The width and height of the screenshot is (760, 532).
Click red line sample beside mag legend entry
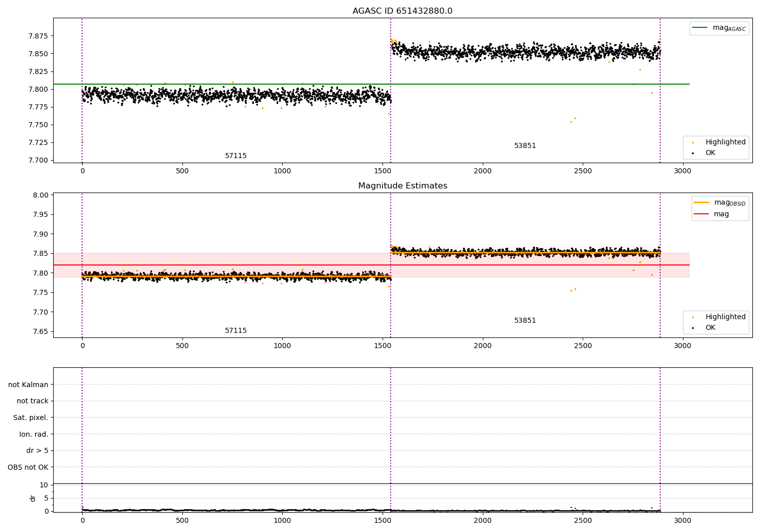702,214
